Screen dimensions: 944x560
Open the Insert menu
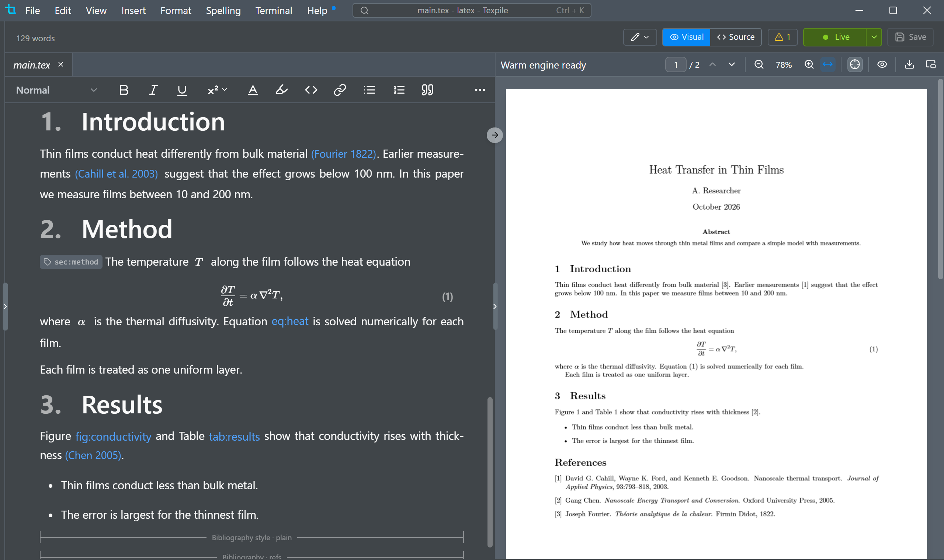[x=133, y=11]
